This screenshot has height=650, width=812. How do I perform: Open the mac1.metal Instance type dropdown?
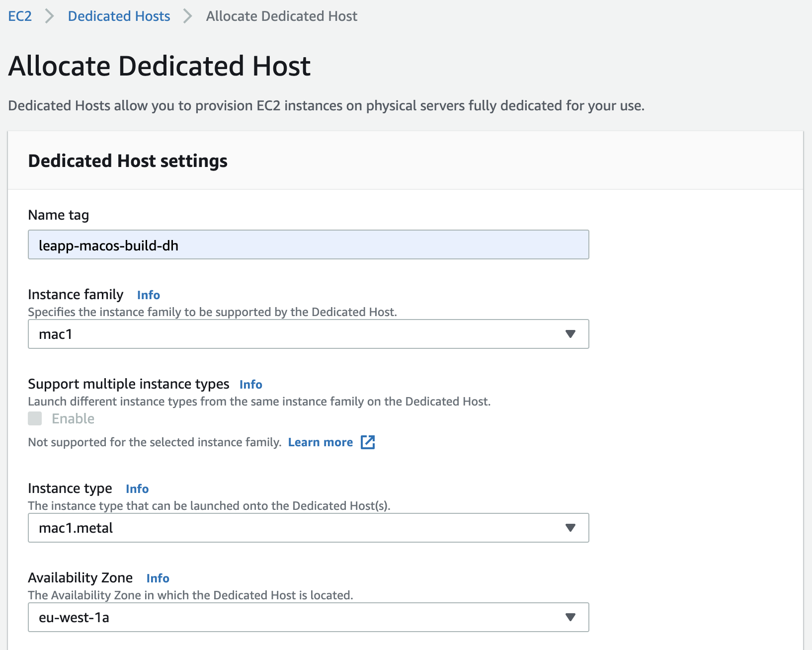coord(298,528)
